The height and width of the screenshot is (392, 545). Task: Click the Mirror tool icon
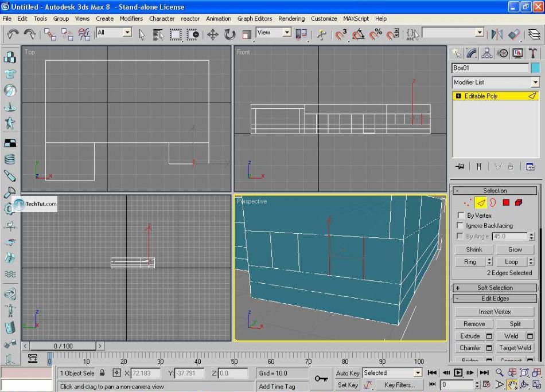(x=497, y=34)
